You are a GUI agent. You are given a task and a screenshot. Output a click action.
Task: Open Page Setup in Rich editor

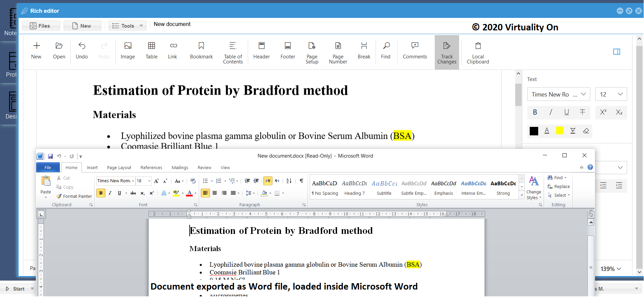coord(312,53)
